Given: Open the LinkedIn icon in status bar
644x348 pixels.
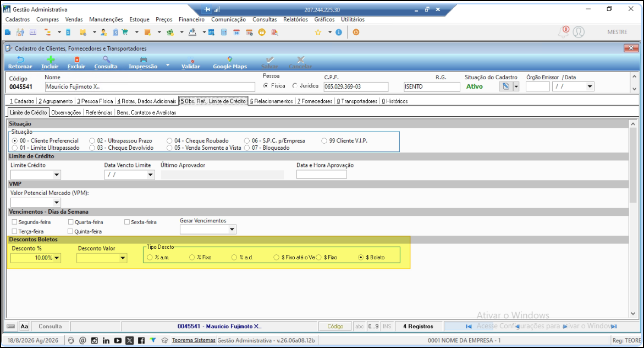Looking at the screenshot, I should coord(106,340).
